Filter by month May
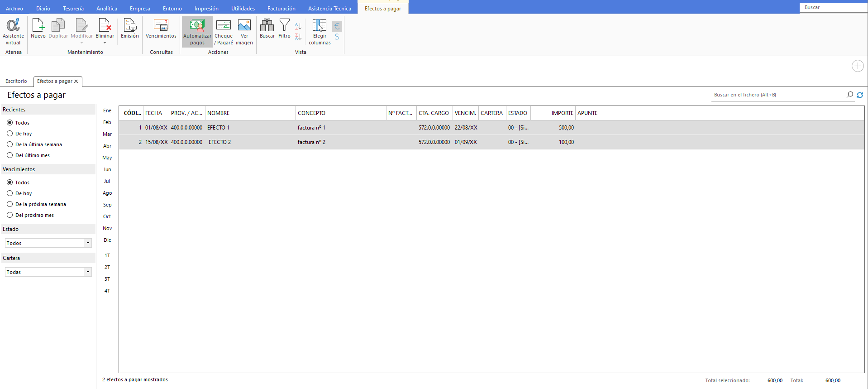 coord(107,158)
